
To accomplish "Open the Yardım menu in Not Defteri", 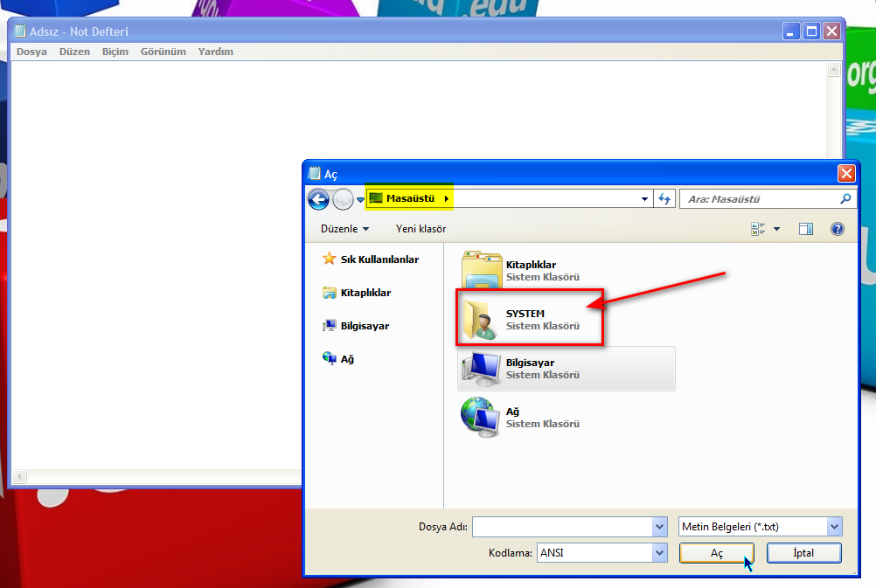I will (216, 52).
